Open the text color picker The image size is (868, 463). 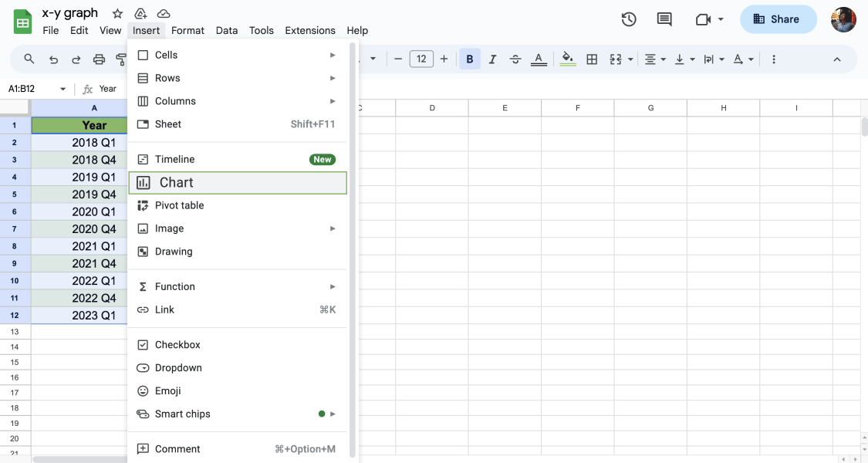tap(539, 59)
